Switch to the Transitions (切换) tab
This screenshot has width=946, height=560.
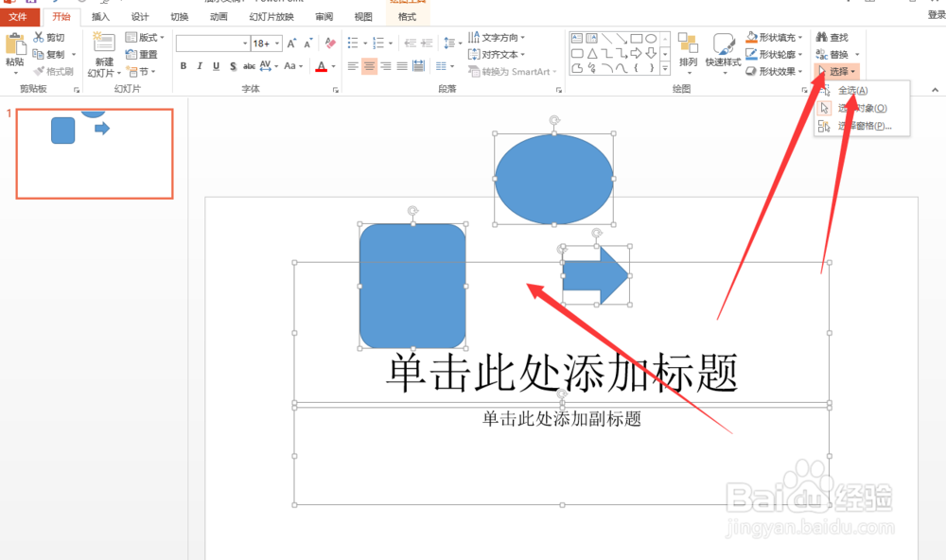(x=179, y=17)
